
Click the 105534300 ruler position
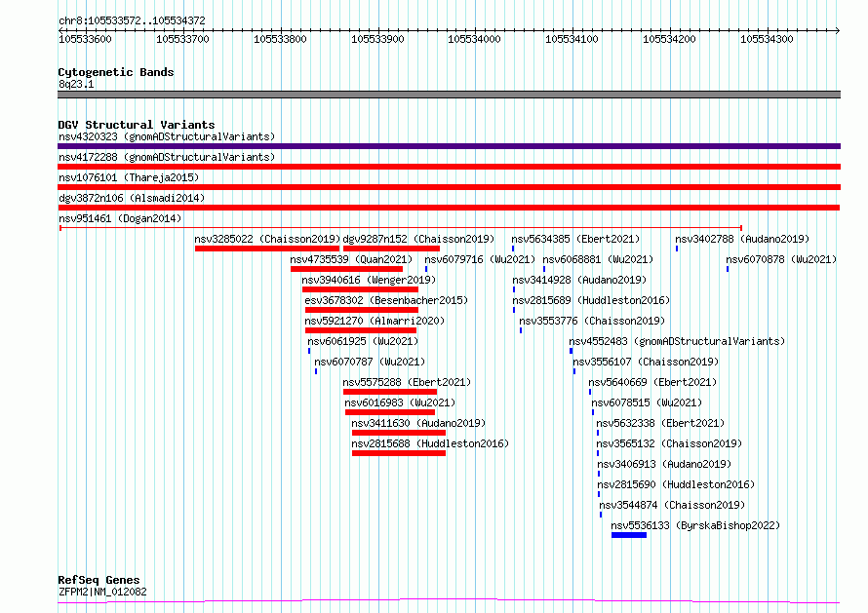[x=767, y=39]
